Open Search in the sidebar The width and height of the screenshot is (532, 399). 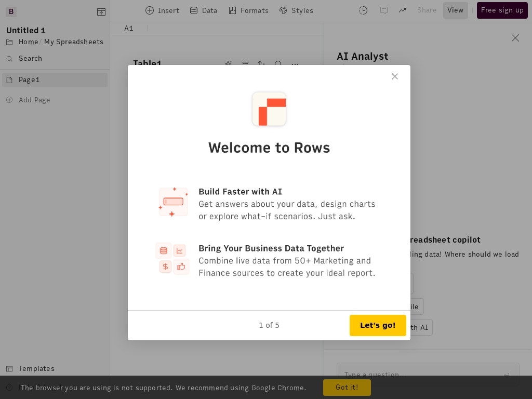point(30,58)
